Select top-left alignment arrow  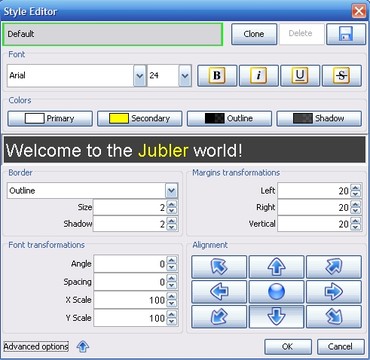click(x=219, y=267)
